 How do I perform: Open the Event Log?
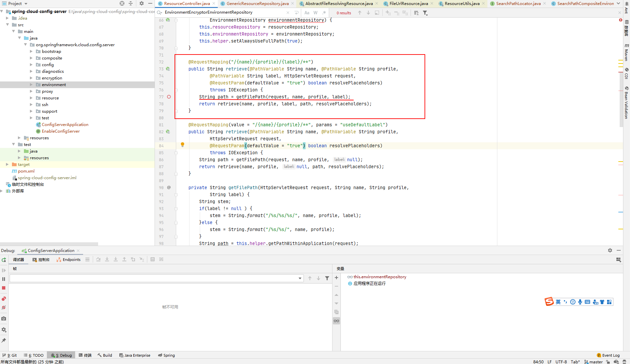tap(608, 355)
